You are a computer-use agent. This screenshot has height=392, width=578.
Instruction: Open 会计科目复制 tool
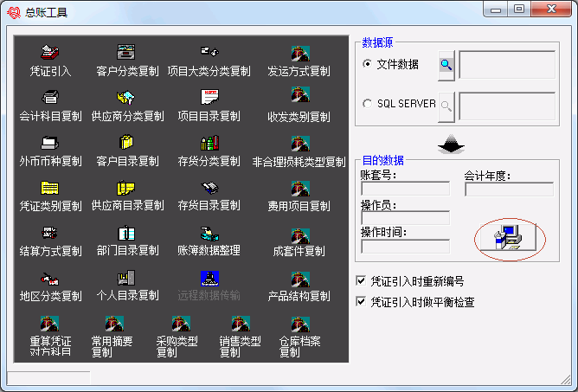(50, 98)
